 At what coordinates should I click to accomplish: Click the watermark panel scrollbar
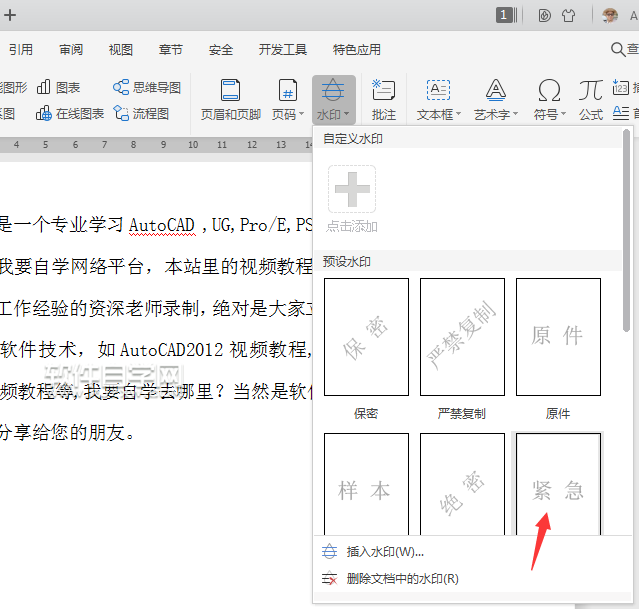tap(627, 230)
